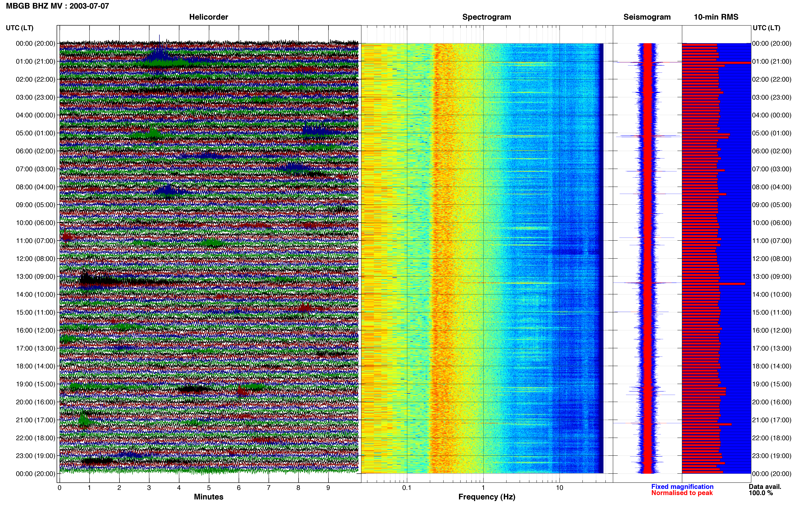Select the 'Spectrogram' panel heading
This screenshot has width=812, height=508.
click(x=487, y=17)
